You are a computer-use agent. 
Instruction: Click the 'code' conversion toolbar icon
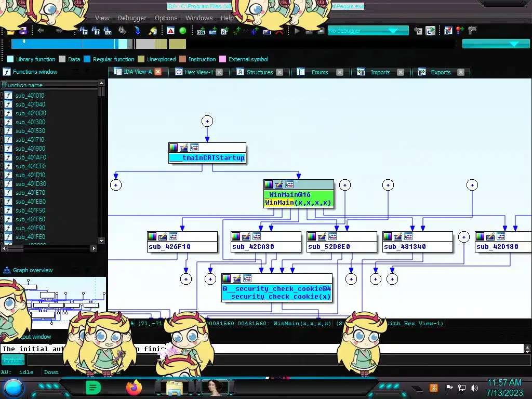click(x=201, y=31)
